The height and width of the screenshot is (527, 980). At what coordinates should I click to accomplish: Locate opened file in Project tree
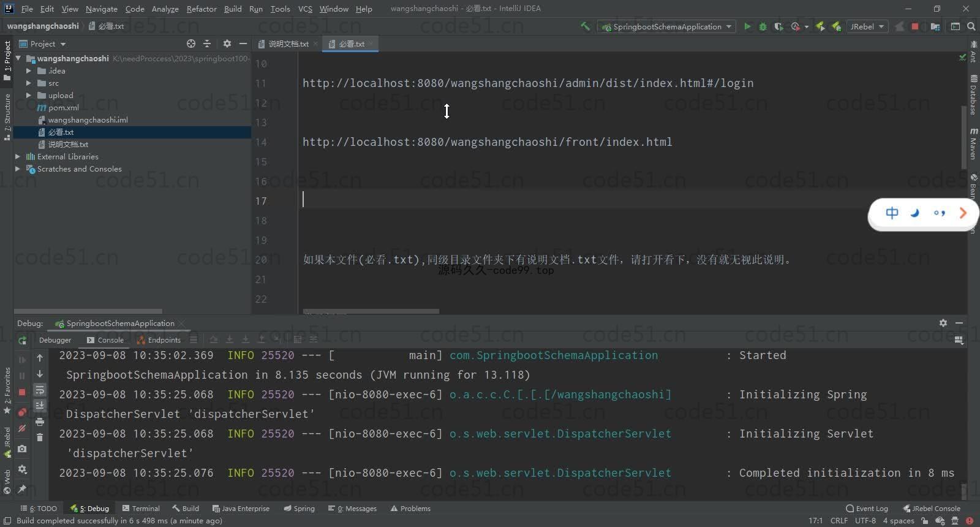point(191,44)
